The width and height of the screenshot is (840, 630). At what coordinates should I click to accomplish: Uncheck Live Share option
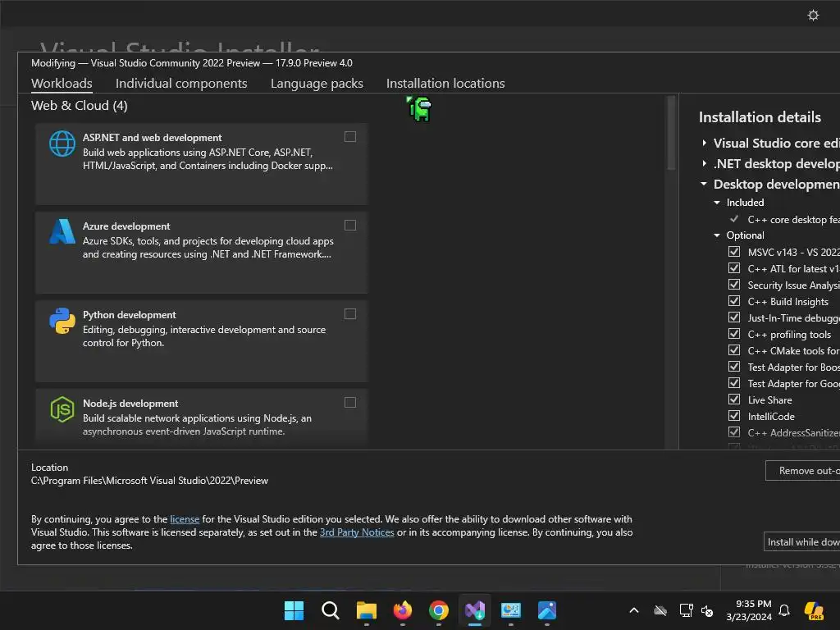click(734, 399)
